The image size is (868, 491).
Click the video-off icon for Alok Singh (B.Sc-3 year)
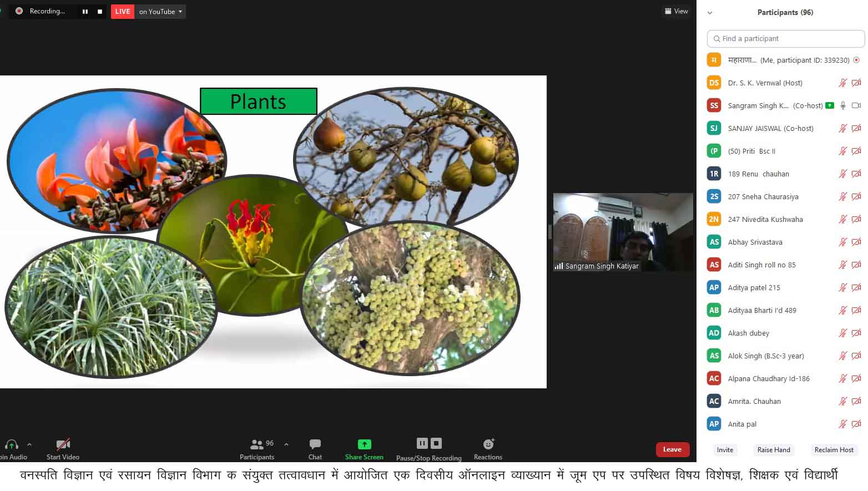(x=856, y=356)
